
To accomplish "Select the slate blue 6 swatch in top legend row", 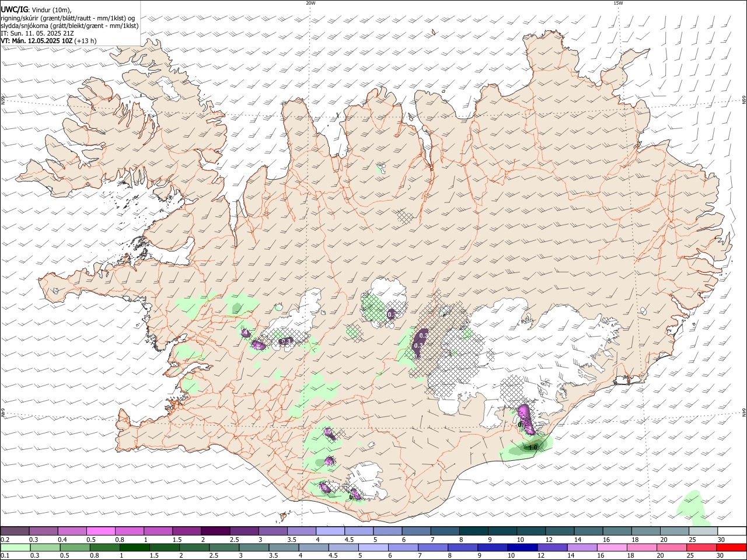I will 416,531.
